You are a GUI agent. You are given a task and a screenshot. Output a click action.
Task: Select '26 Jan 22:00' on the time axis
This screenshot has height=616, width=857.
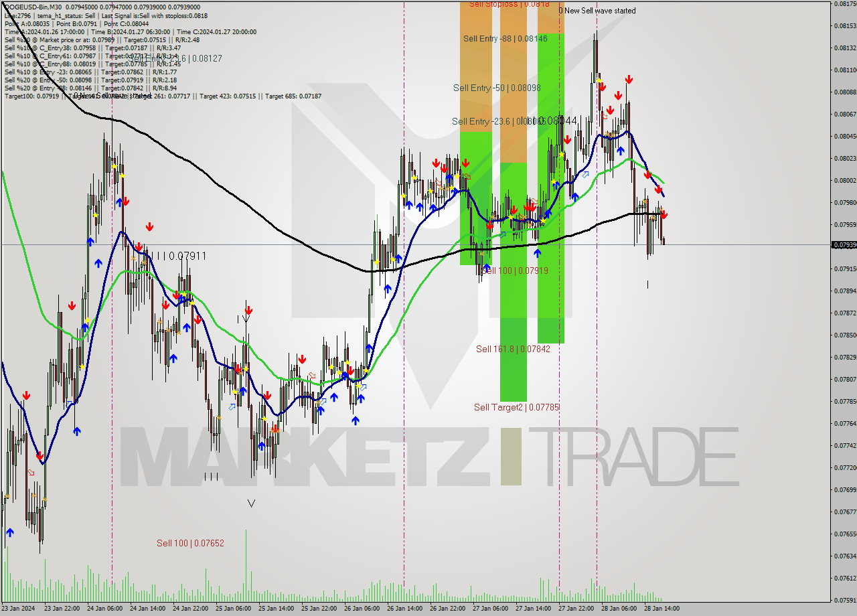click(x=449, y=609)
